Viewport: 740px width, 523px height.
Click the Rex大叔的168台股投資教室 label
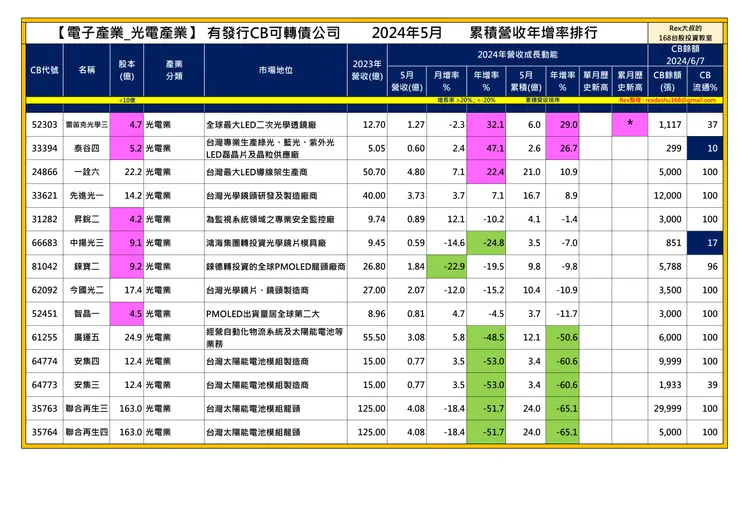click(685, 33)
